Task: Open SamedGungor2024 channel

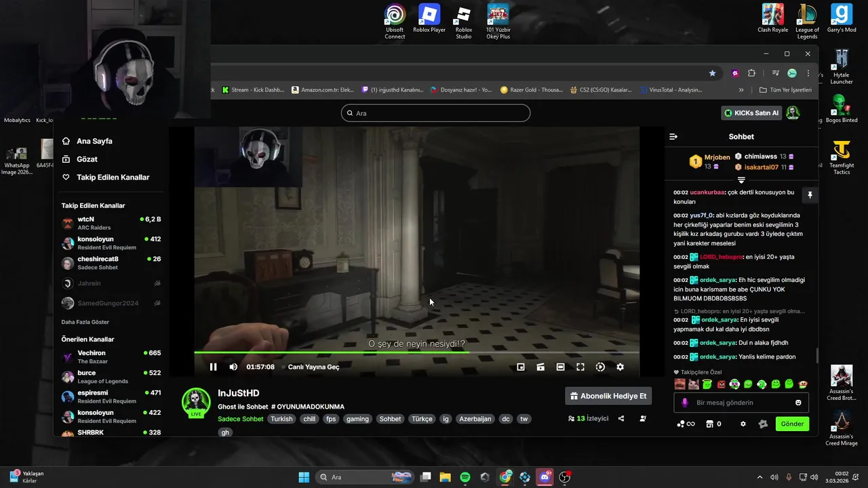Action: click(111, 303)
